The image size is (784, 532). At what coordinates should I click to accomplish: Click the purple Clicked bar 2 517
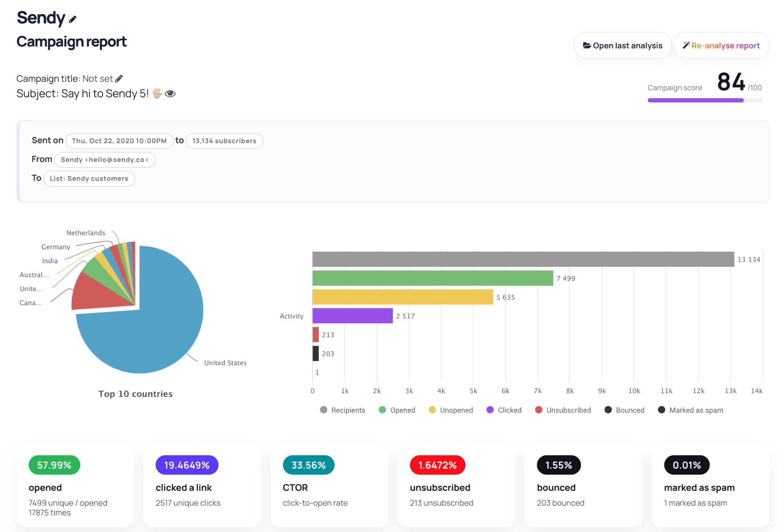tap(353, 316)
